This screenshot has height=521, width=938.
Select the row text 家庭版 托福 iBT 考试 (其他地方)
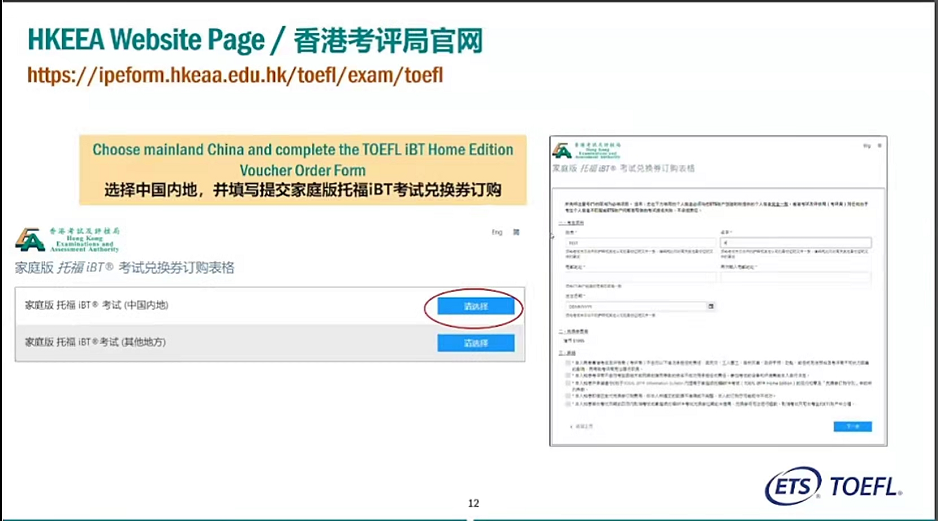coord(95,342)
